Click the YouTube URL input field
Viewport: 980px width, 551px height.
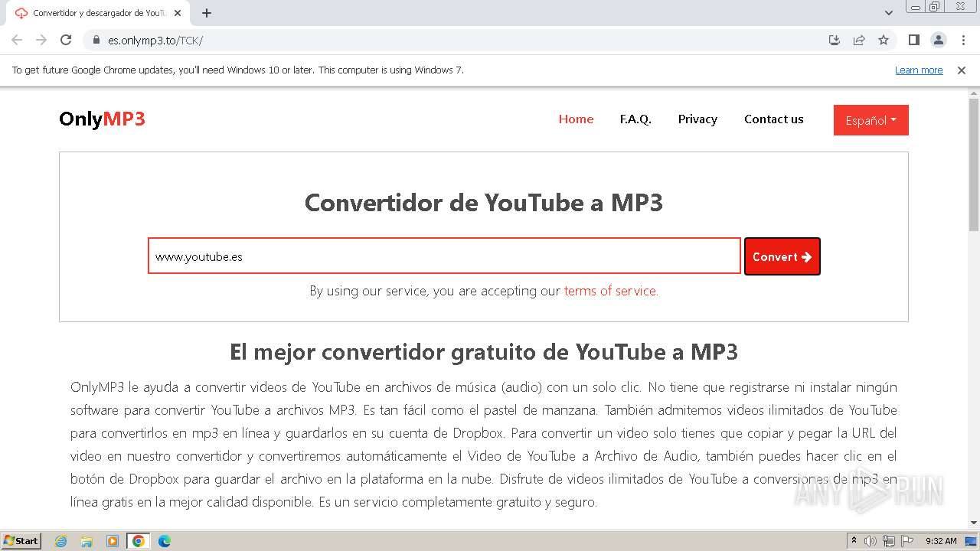pos(444,256)
